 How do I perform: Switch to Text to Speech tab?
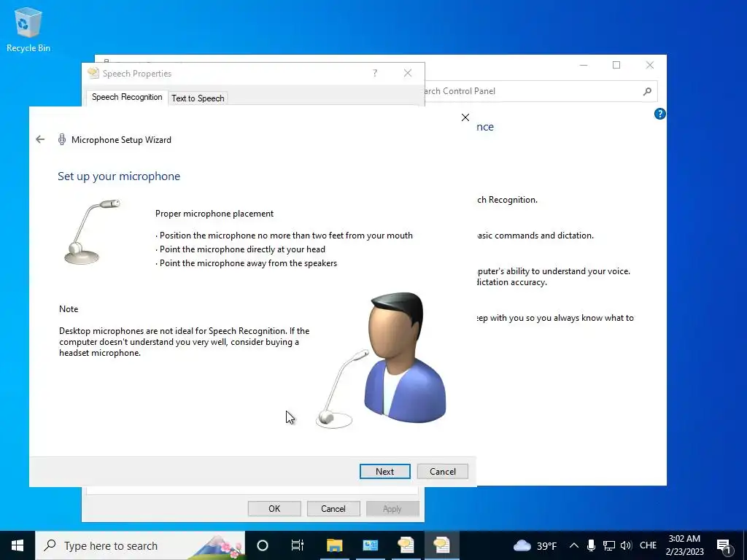pos(198,98)
